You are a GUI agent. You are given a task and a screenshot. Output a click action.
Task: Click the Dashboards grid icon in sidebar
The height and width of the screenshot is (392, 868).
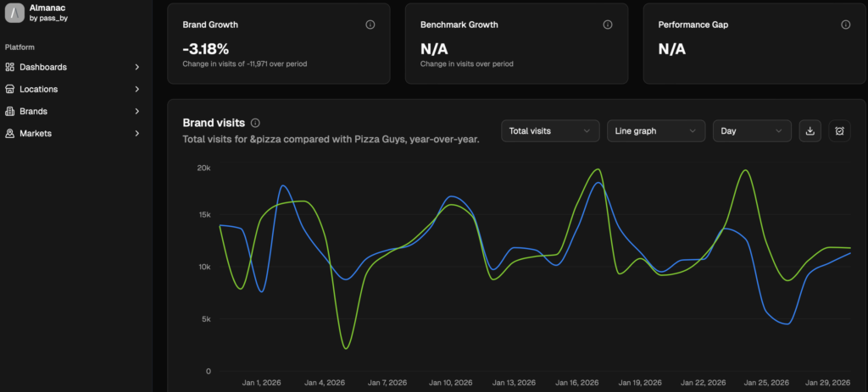click(x=10, y=67)
